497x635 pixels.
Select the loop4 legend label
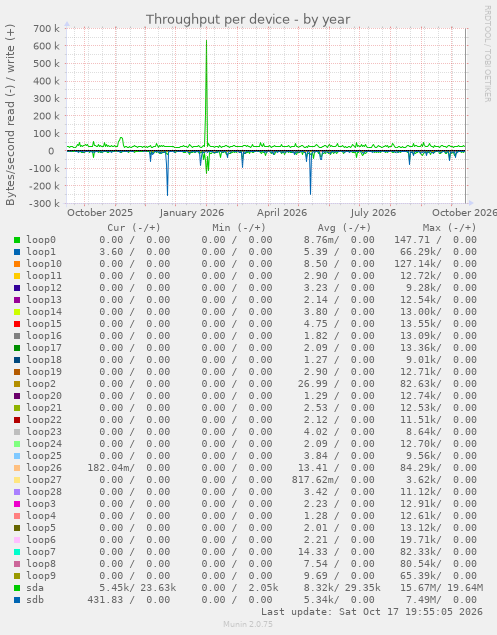coord(41,516)
